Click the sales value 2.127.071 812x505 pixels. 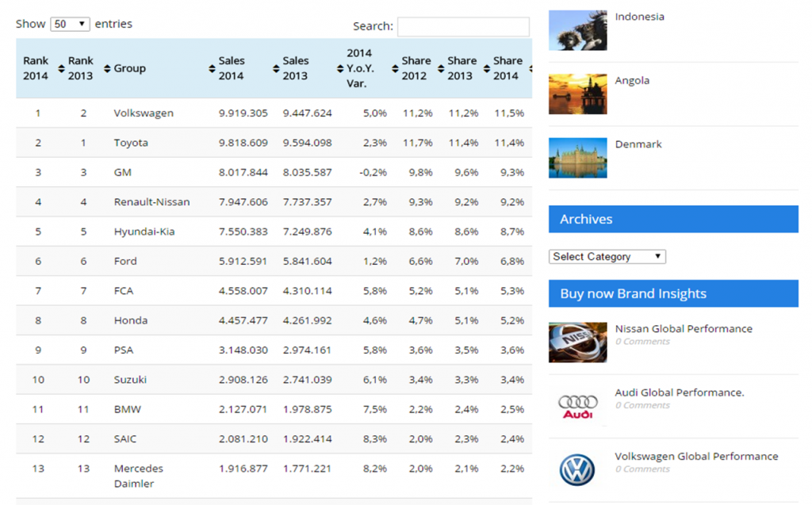243,409
